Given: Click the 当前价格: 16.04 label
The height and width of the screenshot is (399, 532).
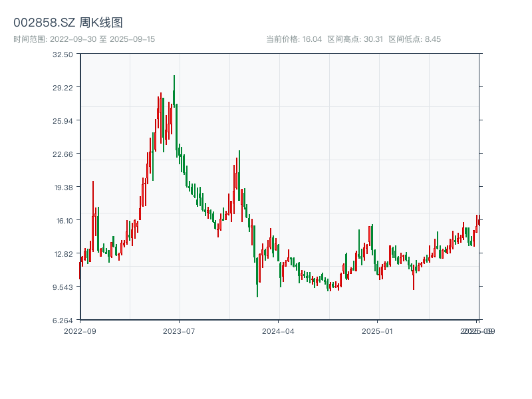Looking at the screenshot, I should 294,39.
